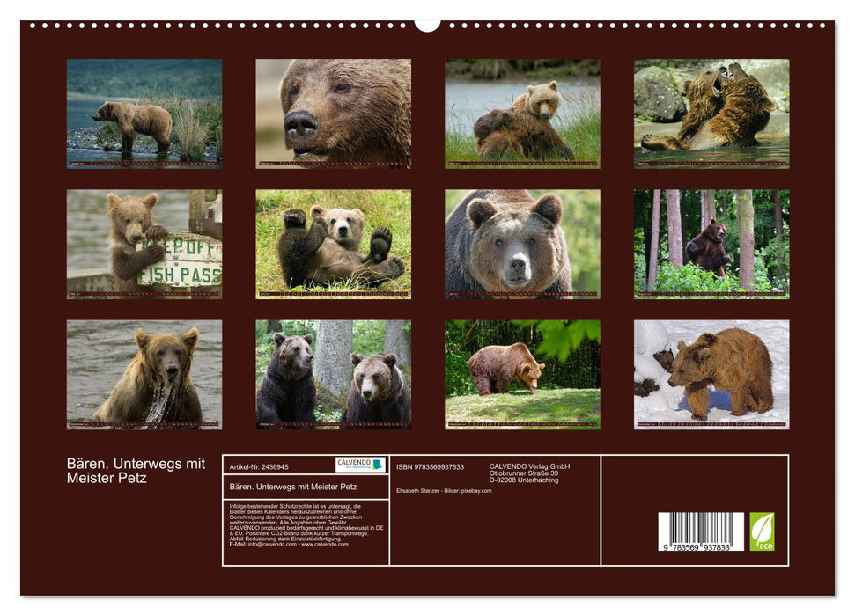The image size is (855, 616).
Task: Click the barcode number '9 783569 937833'
Action: [x=697, y=548]
